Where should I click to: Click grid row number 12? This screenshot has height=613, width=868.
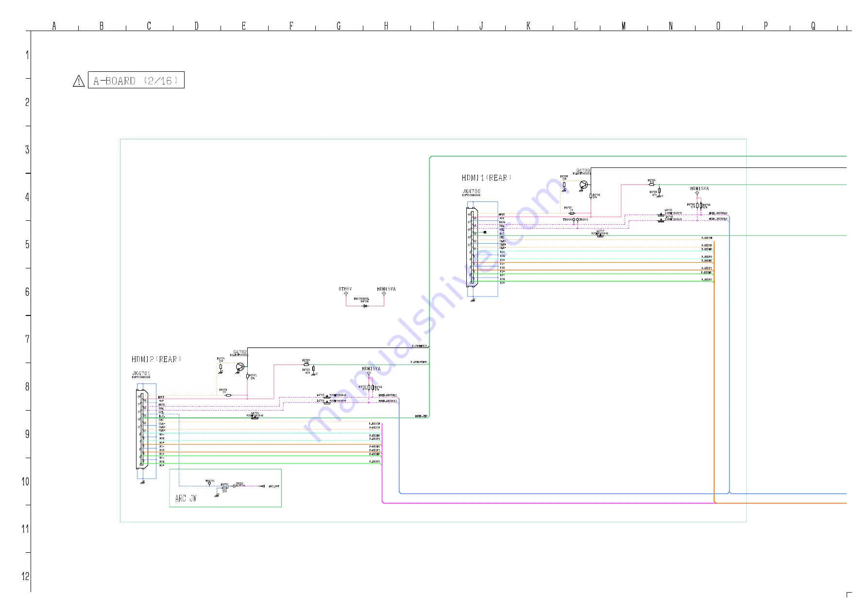click(25, 577)
